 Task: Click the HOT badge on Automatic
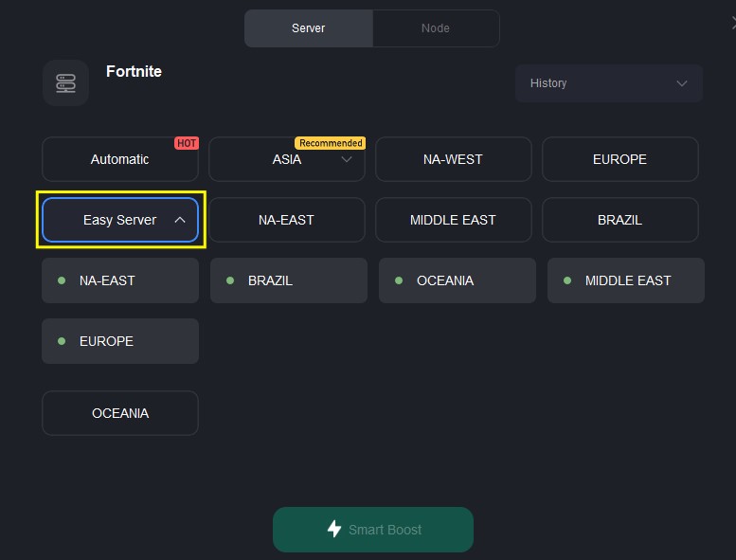(x=187, y=143)
